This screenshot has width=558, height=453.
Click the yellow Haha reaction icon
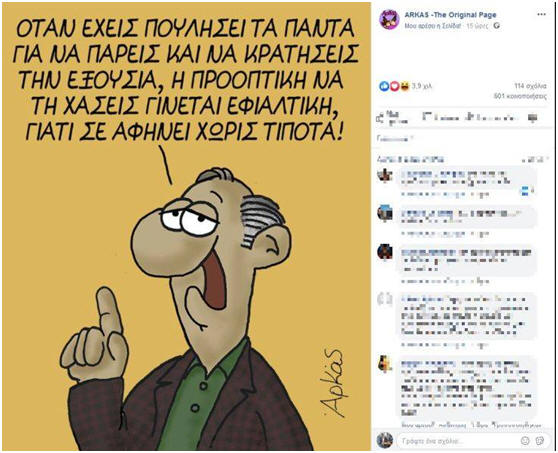[x=404, y=86]
